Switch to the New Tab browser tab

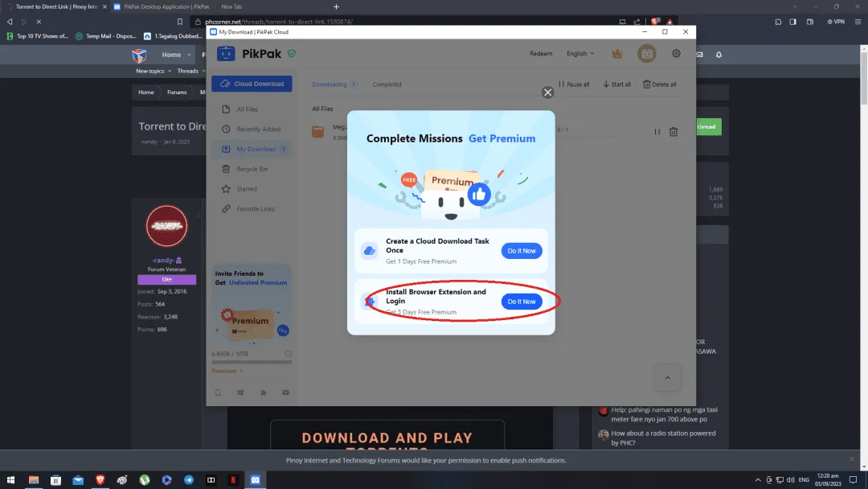click(x=231, y=6)
